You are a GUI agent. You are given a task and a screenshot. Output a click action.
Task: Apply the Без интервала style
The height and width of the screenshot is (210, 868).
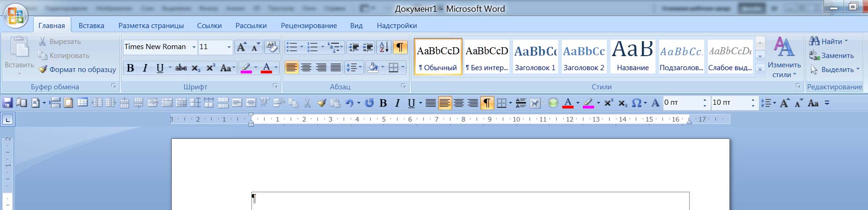click(487, 56)
